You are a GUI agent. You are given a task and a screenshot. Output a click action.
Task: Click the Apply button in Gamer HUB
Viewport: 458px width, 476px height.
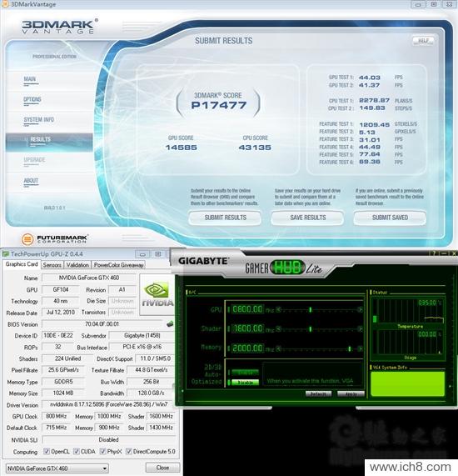pos(351,393)
